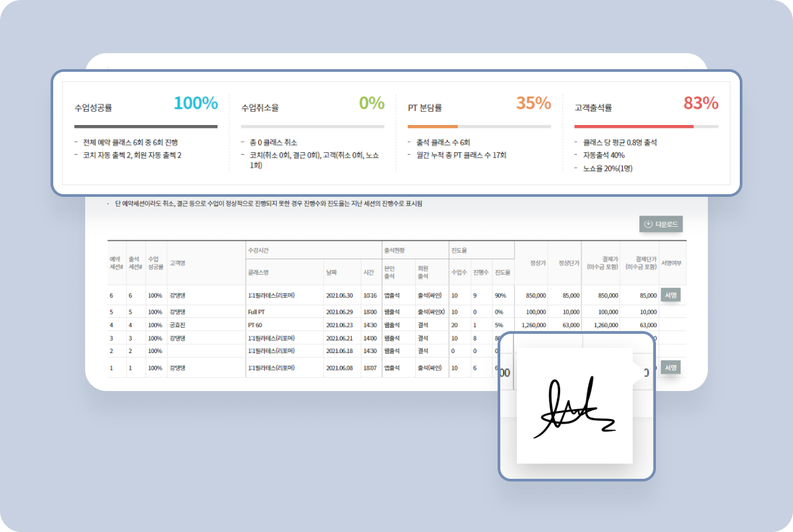This screenshot has width=793, height=532.
Task: Click the 35% PT 분담률 value
Action: click(x=534, y=103)
